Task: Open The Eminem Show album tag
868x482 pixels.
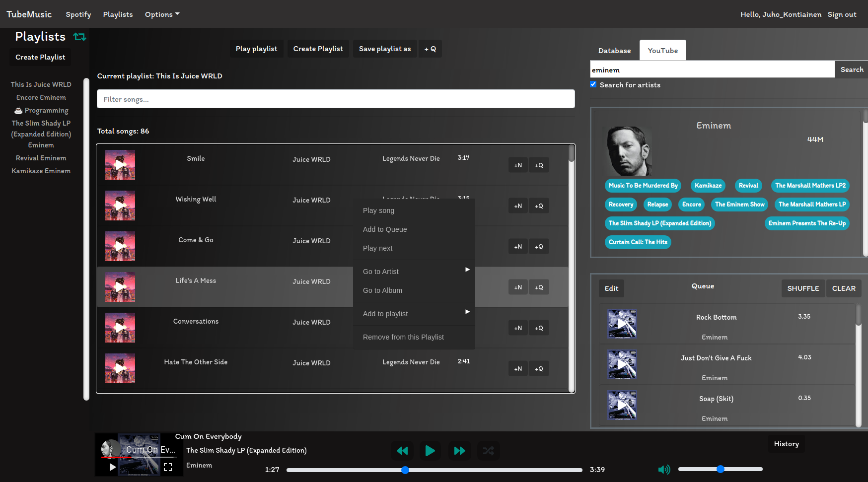Action: 739,205
